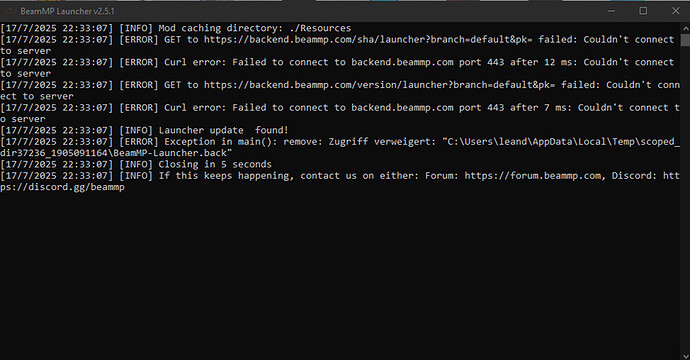Image resolution: width=690 pixels, height=360 pixels.
Task: Click the backend.beammp.com/version/launcher URL
Action: coord(379,85)
